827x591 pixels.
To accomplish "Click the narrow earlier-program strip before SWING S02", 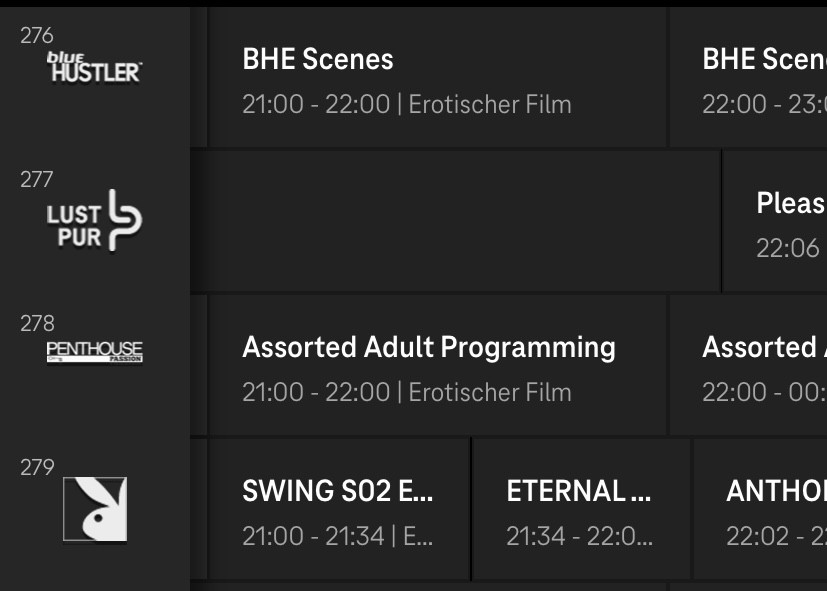I will (199, 509).
